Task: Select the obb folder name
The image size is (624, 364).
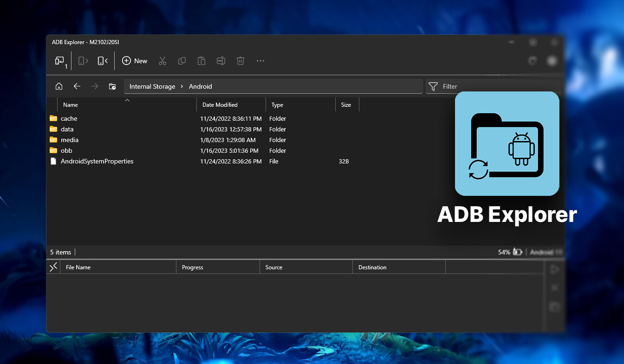Action: point(66,150)
